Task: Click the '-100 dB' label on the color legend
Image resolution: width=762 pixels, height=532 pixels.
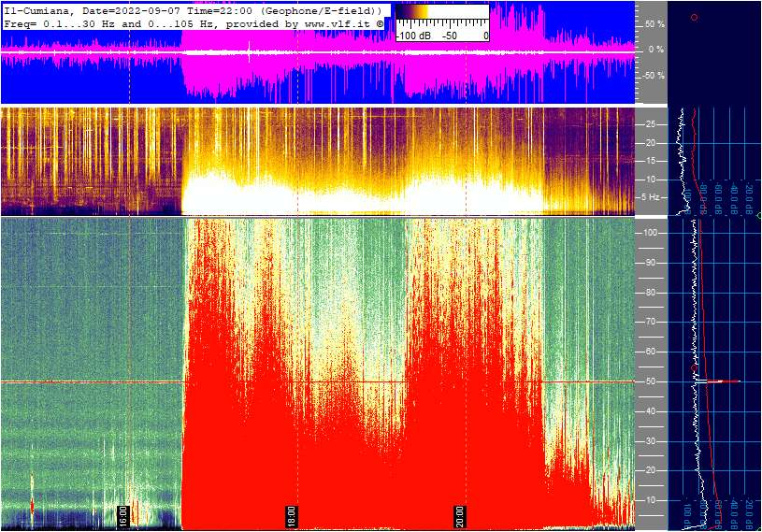Action: (x=413, y=36)
